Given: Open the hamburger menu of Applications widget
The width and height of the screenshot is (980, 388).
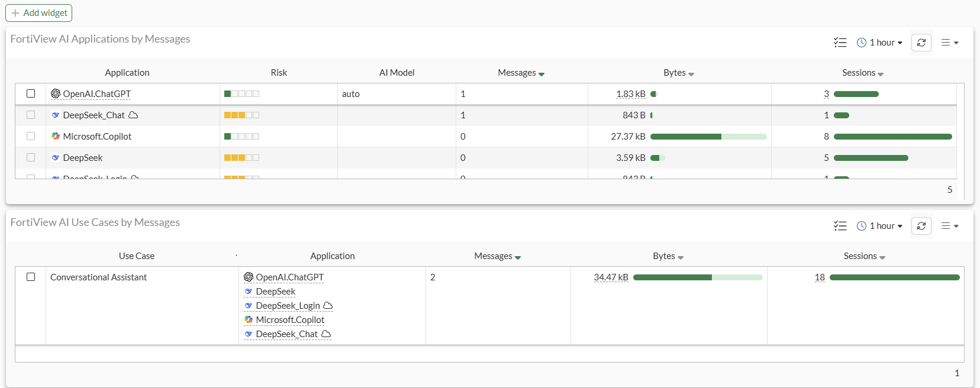Looking at the screenshot, I should pyautogui.click(x=949, y=43).
